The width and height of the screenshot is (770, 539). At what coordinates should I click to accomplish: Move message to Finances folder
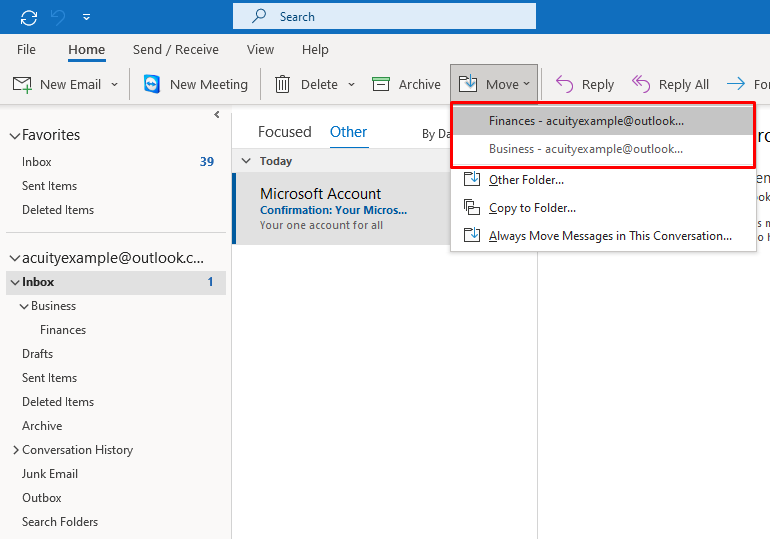(x=603, y=121)
